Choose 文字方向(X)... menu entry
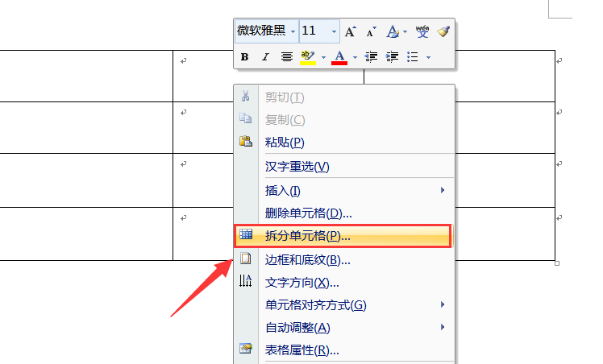 tap(344, 283)
